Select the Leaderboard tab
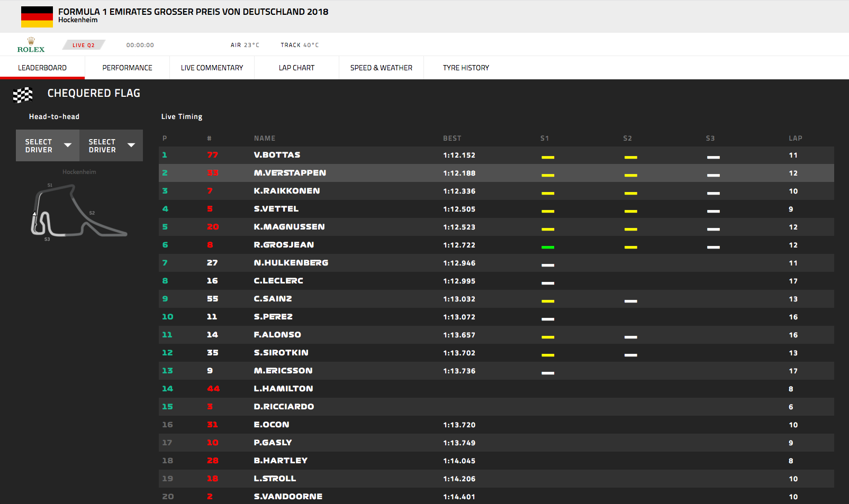The width and height of the screenshot is (849, 504). point(42,68)
